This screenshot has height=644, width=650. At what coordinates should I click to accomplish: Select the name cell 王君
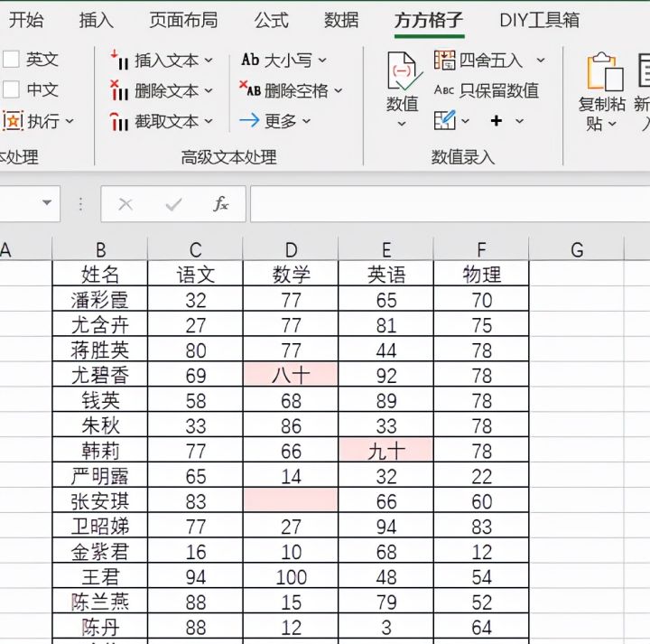tap(100, 576)
